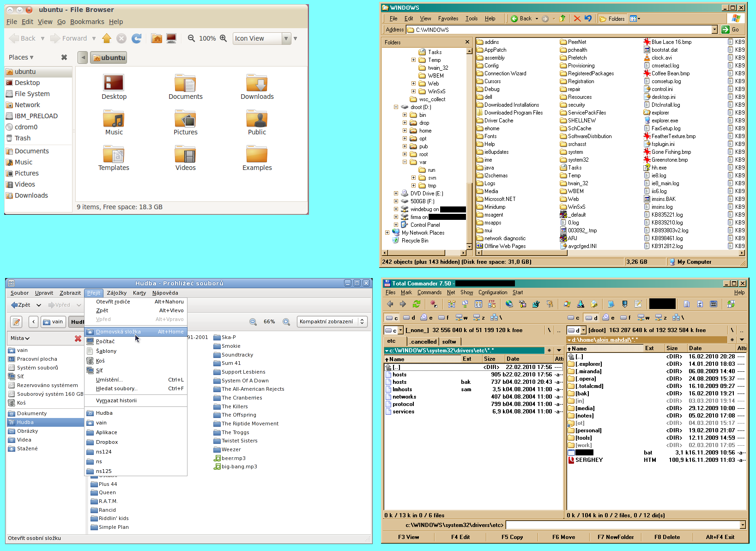Open the Favorites menu in WINDOWS Explorer
756x551 pixels.
click(x=448, y=18)
